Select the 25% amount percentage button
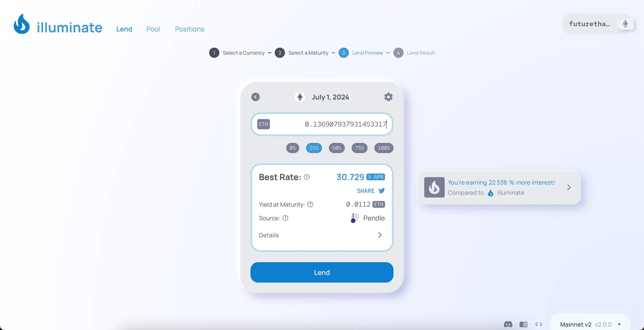The image size is (644, 330). (x=313, y=148)
